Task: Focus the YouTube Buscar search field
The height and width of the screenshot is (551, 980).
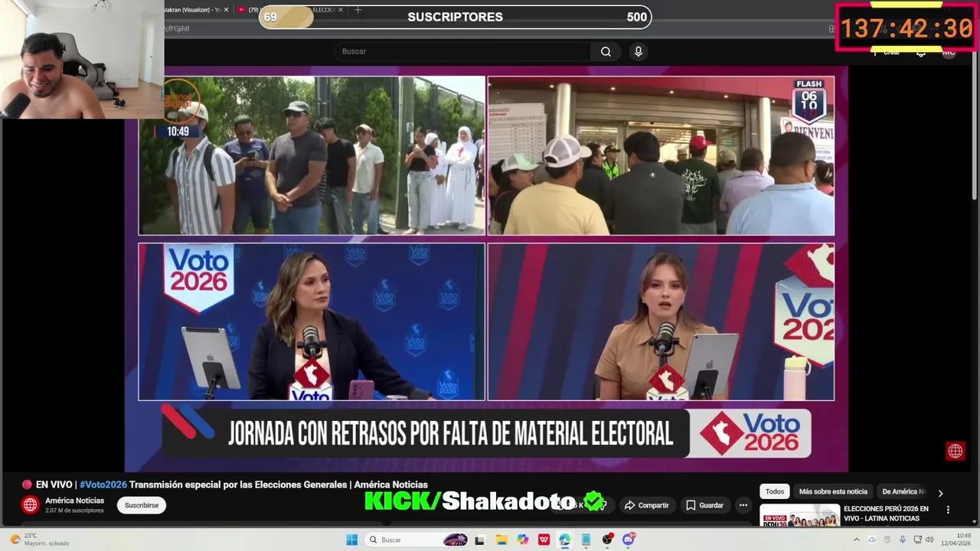Action: point(462,51)
